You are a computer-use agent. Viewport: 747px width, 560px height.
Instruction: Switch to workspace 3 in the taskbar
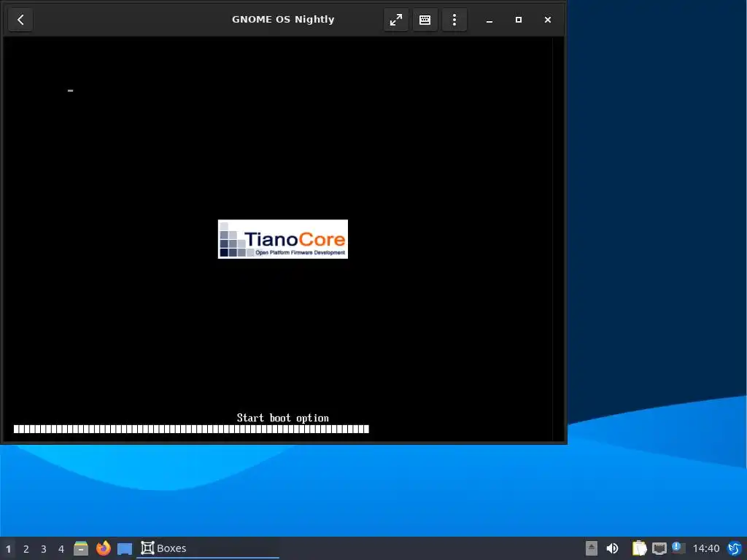click(x=44, y=548)
